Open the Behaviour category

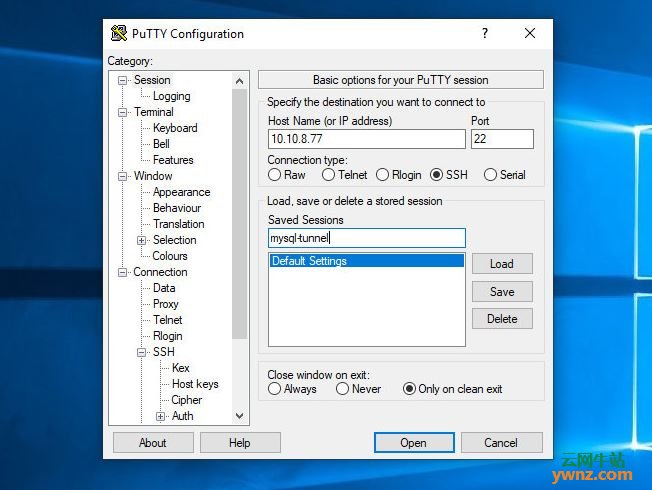pos(177,208)
